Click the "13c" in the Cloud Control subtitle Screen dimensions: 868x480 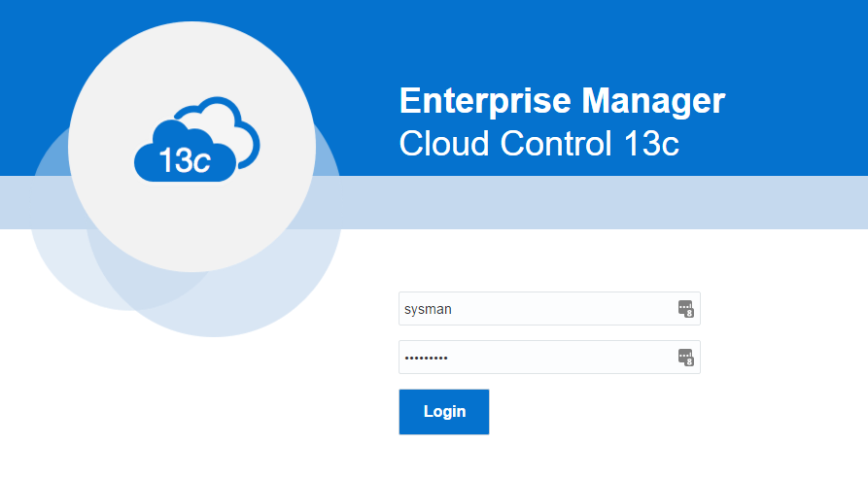(x=651, y=144)
